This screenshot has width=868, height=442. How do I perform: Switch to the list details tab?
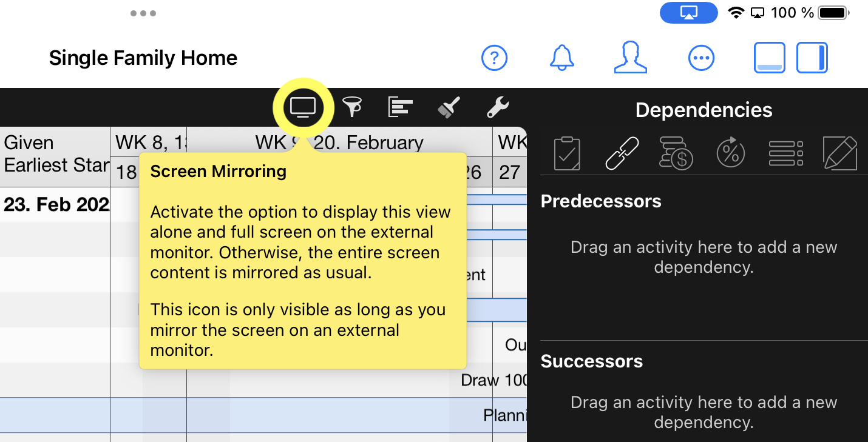coord(785,153)
